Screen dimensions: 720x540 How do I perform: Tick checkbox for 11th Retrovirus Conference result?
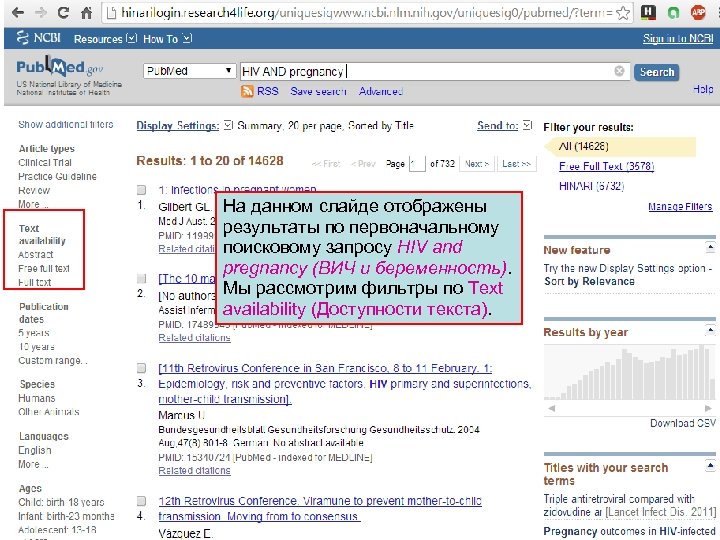click(141, 368)
